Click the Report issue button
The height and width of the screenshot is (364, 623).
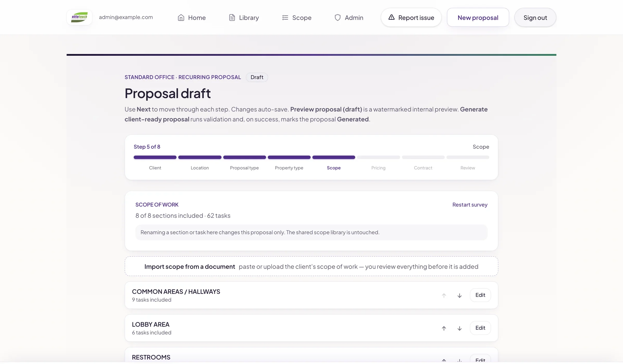(411, 17)
